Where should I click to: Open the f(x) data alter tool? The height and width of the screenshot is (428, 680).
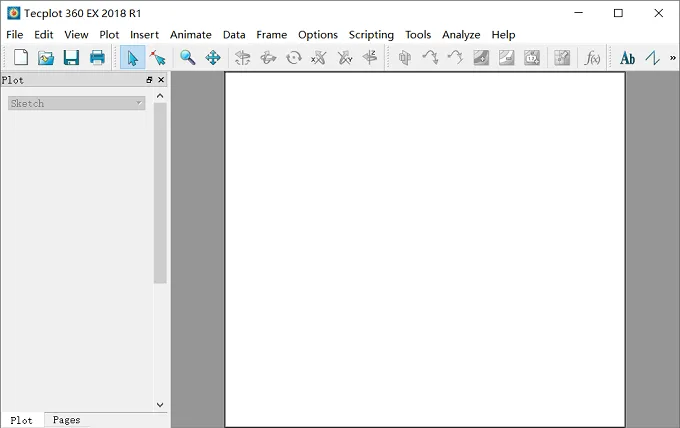coord(592,57)
